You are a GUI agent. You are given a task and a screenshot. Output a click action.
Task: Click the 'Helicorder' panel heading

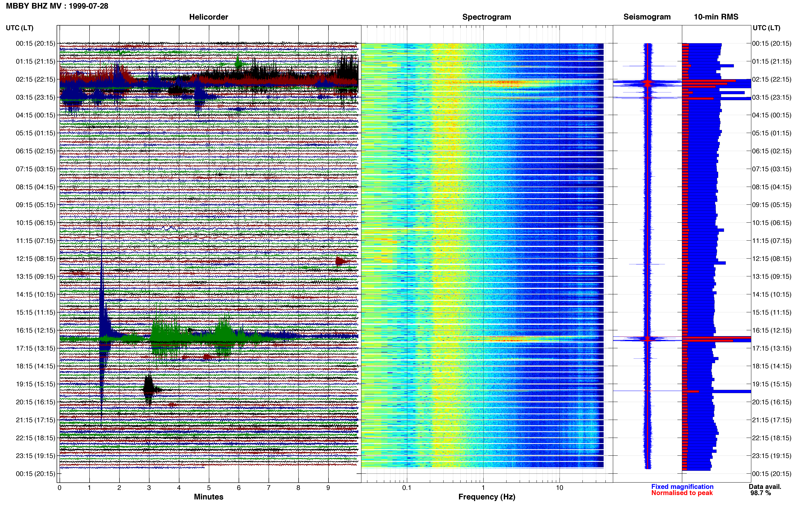click(209, 17)
